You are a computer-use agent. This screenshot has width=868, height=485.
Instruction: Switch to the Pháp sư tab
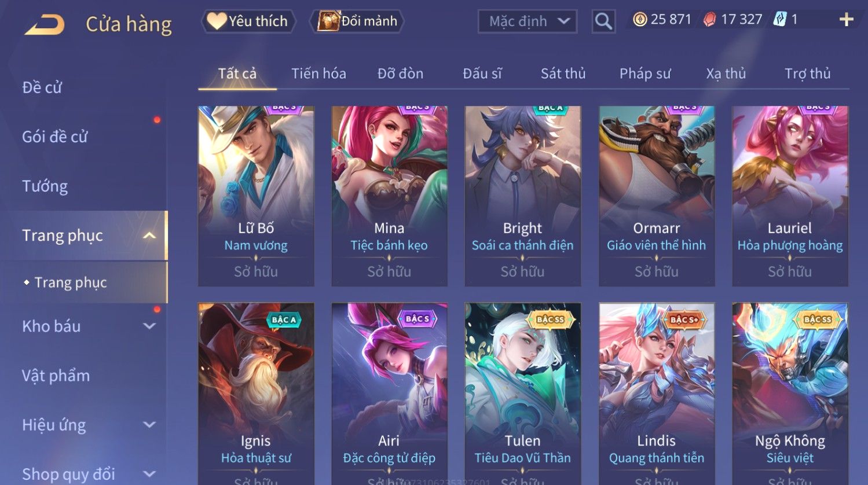[x=644, y=74]
